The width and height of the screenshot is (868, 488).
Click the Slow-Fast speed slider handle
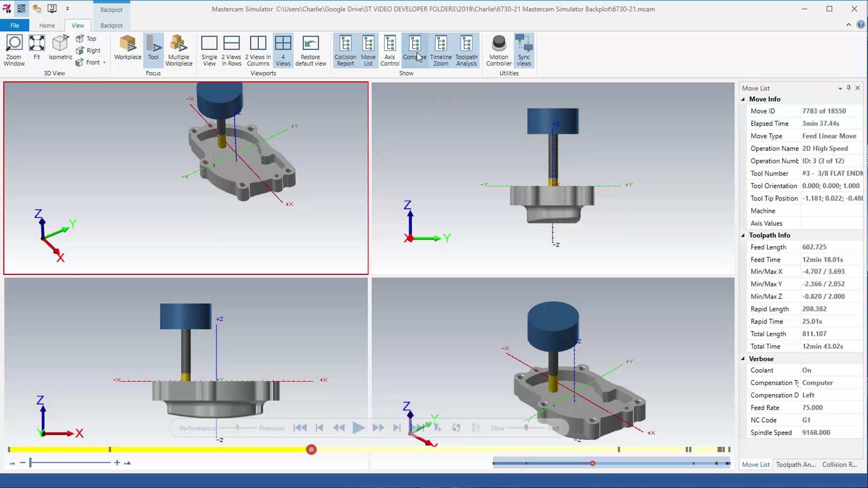click(526, 427)
